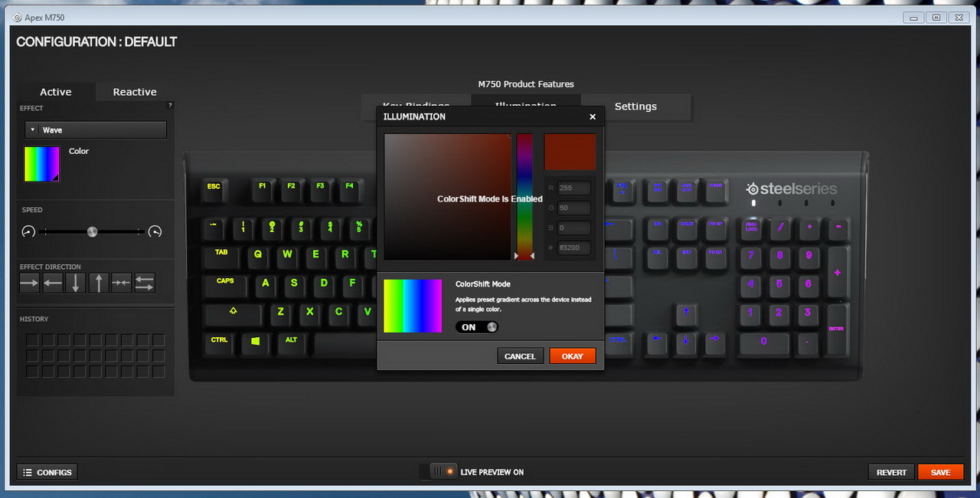
Task: Select the up arrow key
Action: (x=686, y=313)
